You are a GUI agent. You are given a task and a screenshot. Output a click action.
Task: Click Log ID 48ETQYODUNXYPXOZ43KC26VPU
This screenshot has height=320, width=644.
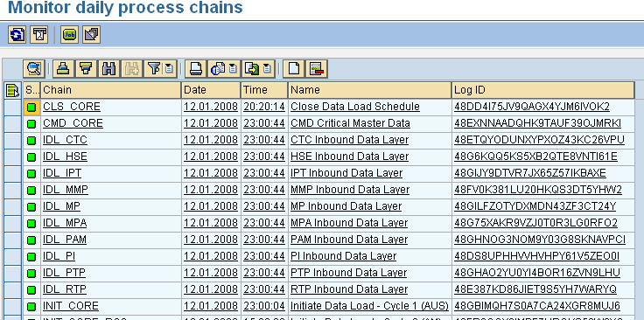click(x=539, y=140)
